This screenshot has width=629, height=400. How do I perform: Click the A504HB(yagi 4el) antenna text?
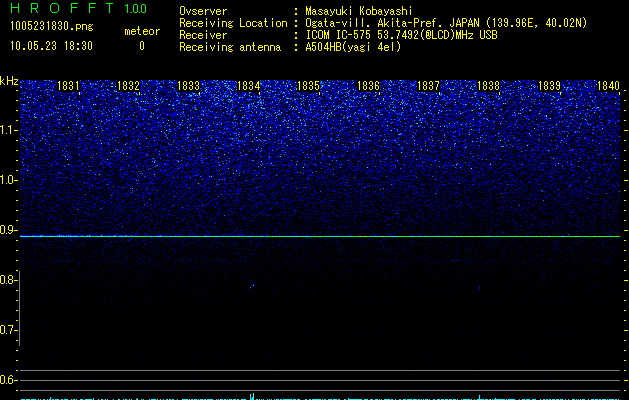click(x=353, y=47)
